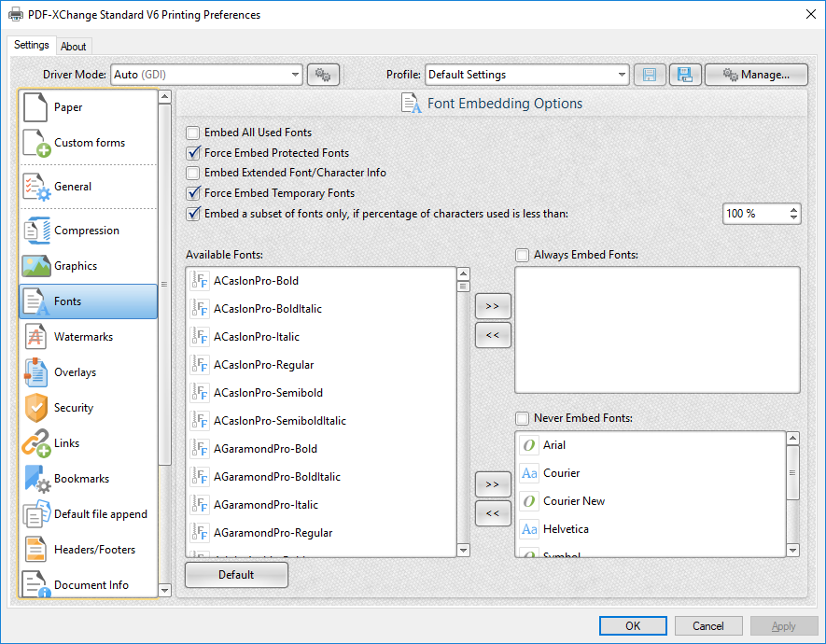Toggle the Embed a subset of fonts checkbox

tap(193, 214)
